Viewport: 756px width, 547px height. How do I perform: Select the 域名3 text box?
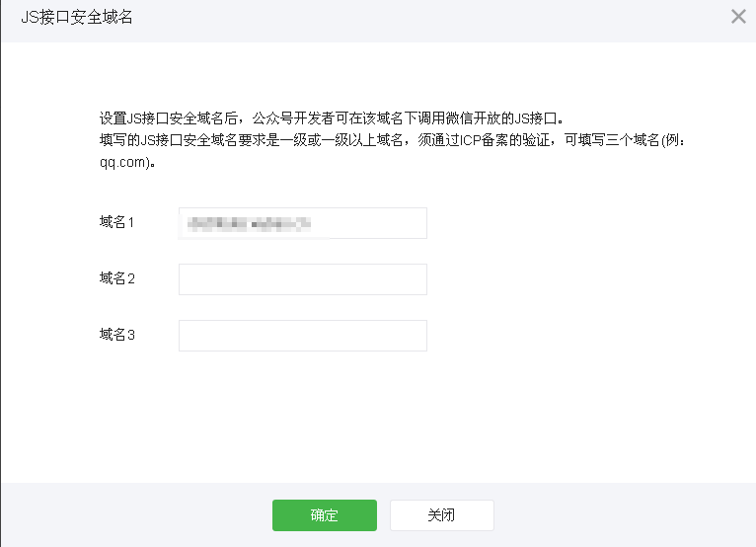(x=302, y=336)
